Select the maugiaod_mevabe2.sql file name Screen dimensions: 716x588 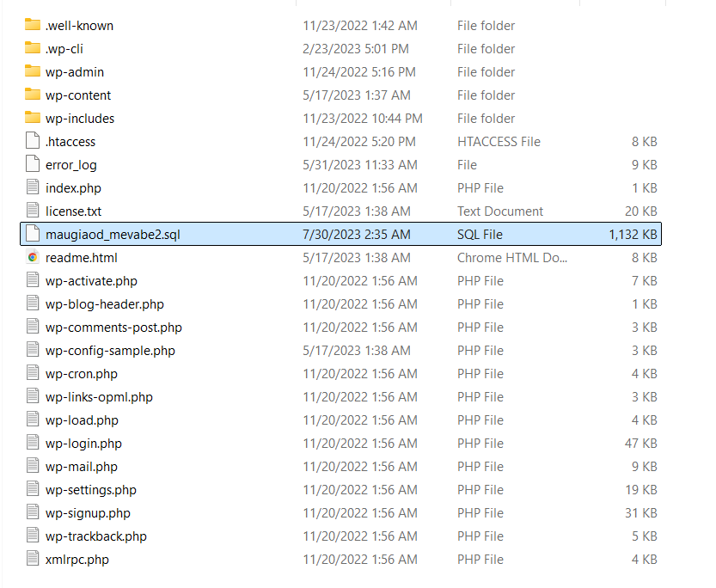(113, 234)
